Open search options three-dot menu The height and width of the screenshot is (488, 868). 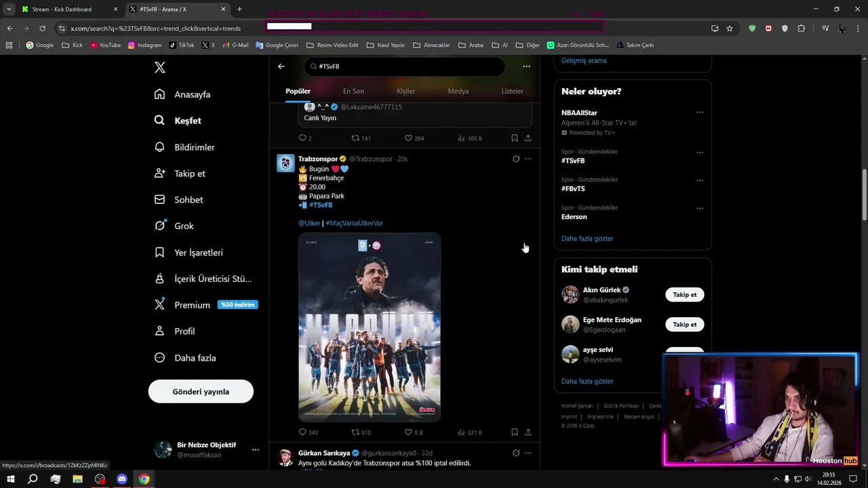tap(526, 66)
